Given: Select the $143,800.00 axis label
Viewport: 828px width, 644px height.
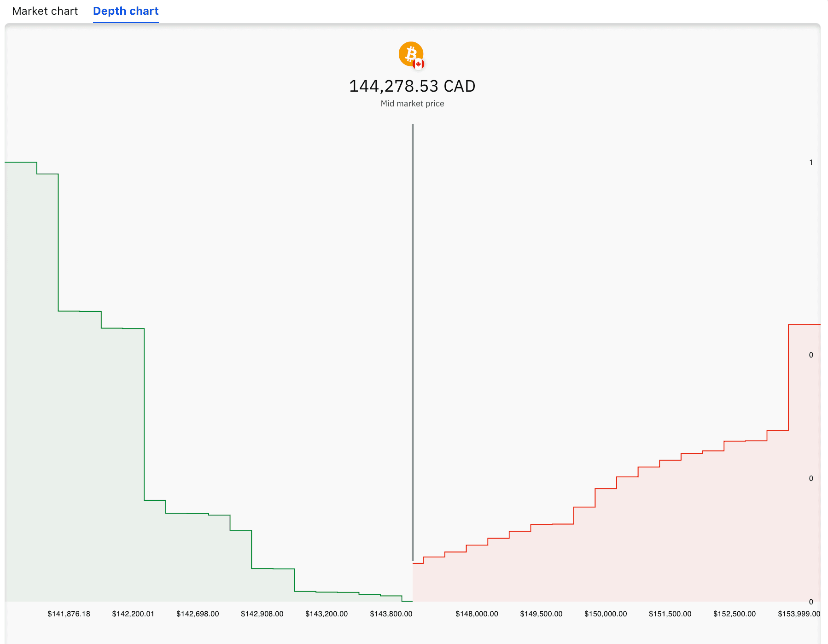Looking at the screenshot, I should pos(391,614).
